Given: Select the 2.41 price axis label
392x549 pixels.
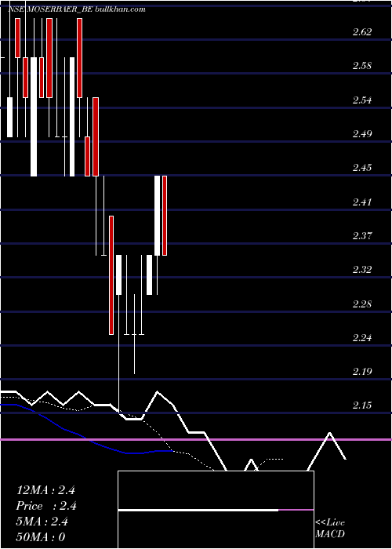Looking at the screenshot, I should [362, 202].
